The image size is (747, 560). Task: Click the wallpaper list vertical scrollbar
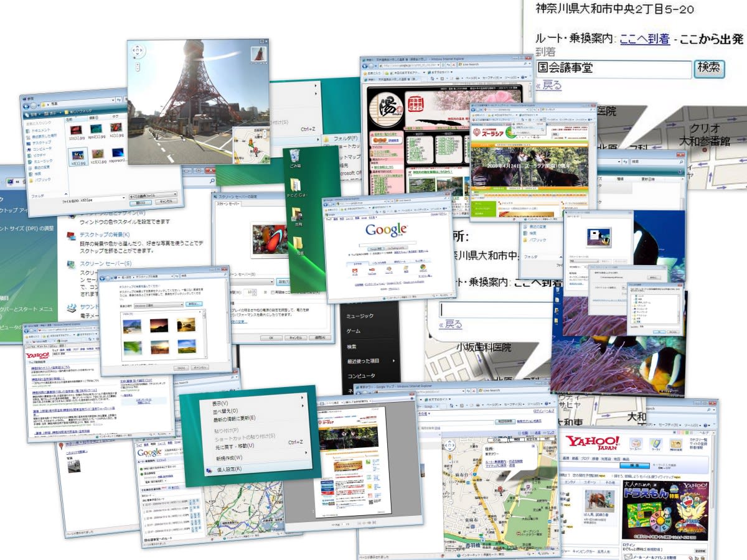205,334
